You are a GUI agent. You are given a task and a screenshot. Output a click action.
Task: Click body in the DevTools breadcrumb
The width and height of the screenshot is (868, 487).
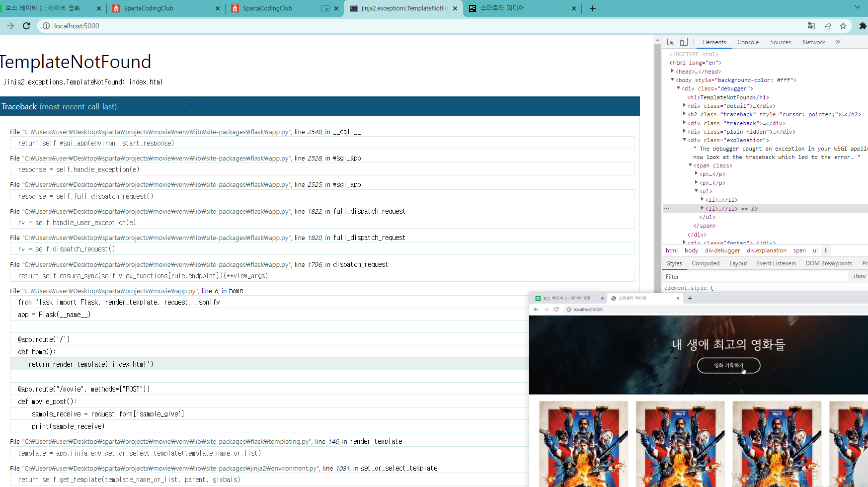point(691,250)
